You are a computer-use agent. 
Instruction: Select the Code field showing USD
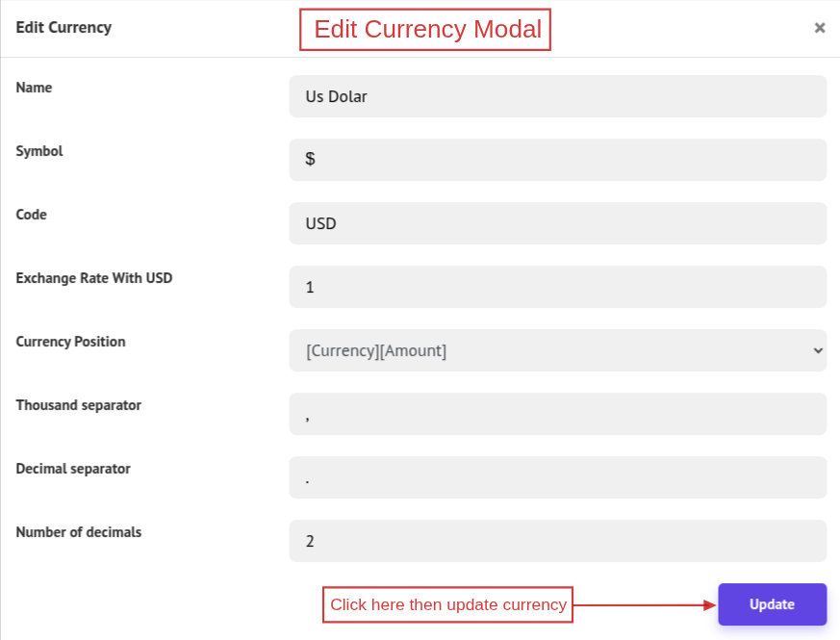[x=557, y=223]
